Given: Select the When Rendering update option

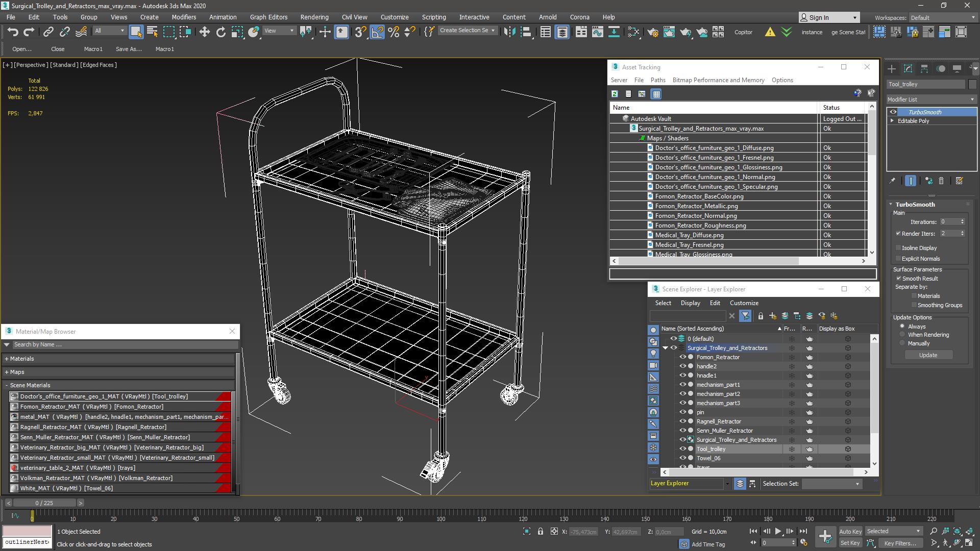Looking at the screenshot, I should click(902, 335).
